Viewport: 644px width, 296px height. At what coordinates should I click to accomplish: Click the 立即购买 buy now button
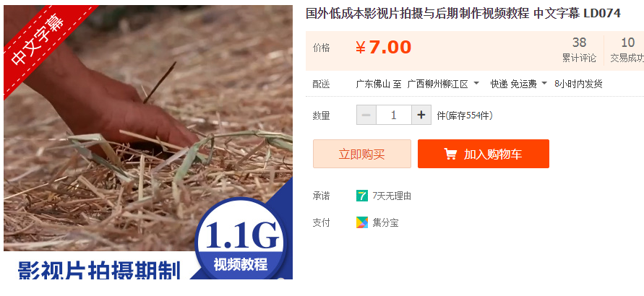(x=362, y=154)
